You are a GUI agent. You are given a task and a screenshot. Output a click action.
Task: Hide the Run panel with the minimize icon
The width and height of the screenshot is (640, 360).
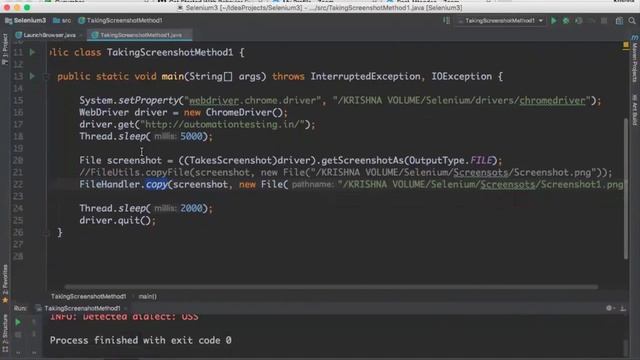point(623,309)
